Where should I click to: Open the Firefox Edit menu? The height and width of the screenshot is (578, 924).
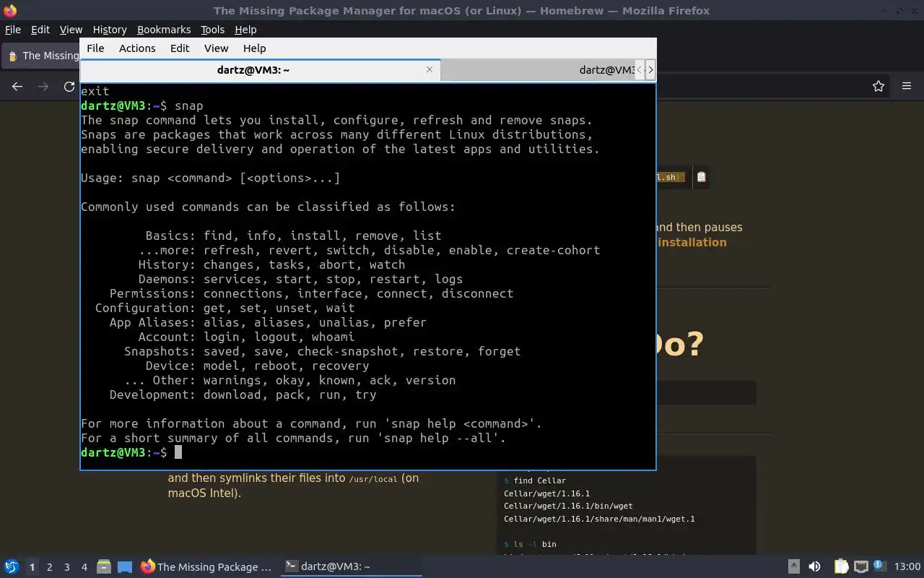[40, 30]
